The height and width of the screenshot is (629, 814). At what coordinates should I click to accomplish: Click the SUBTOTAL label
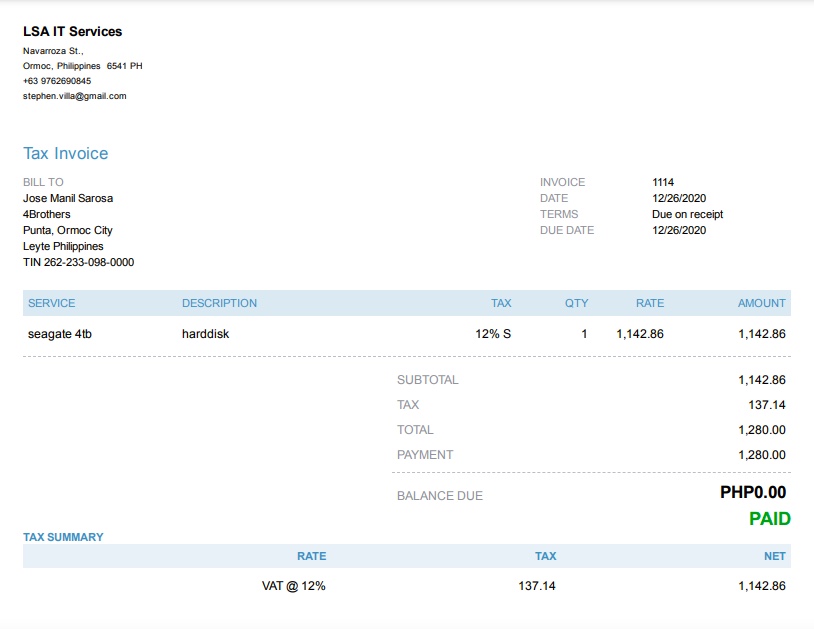point(428,380)
